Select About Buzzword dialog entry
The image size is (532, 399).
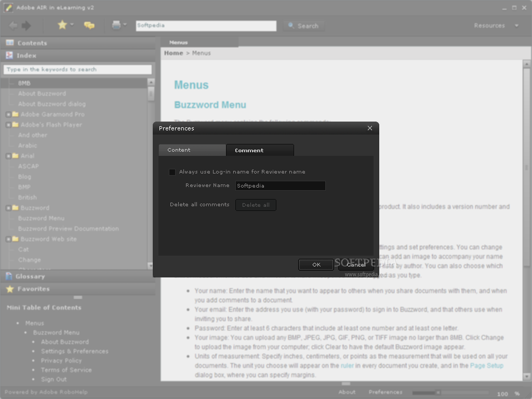point(52,104)
